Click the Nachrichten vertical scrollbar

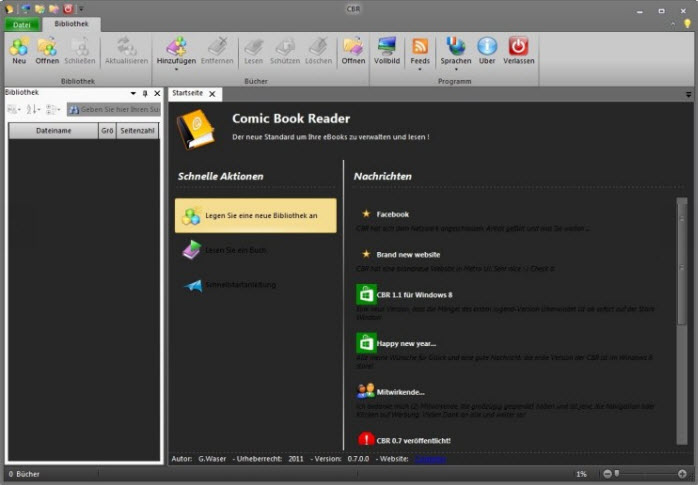pos(682,320)
